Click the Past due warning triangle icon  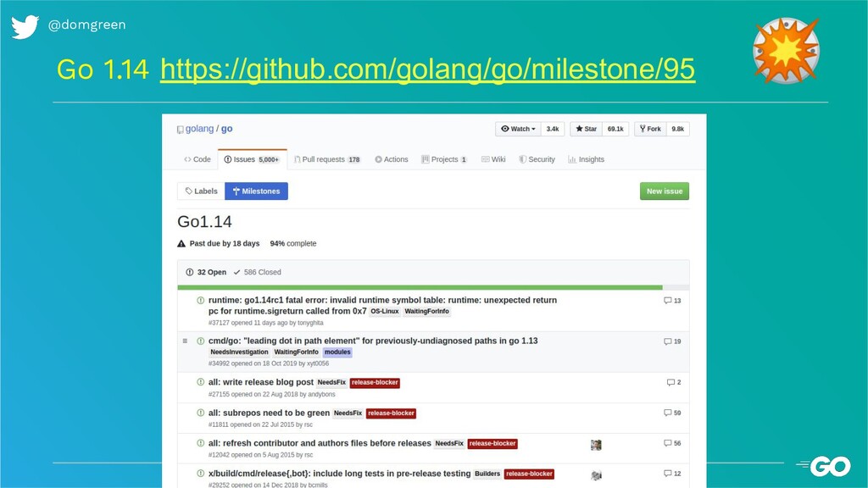(181, 243)
